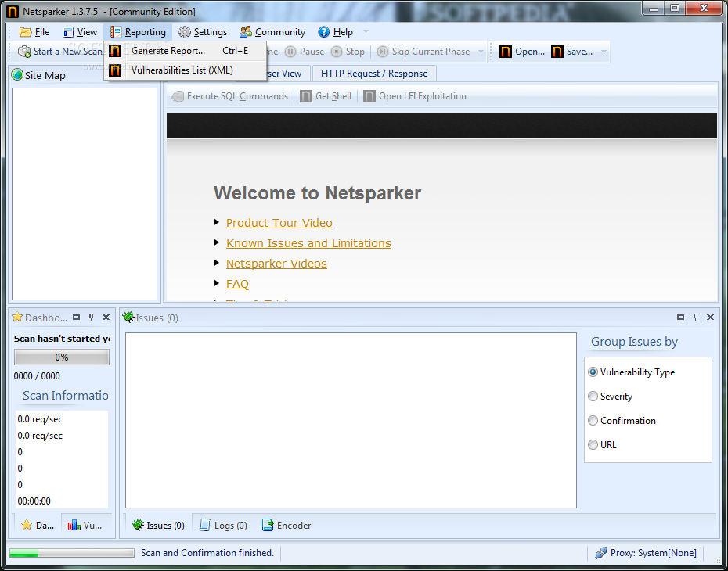The width and height of the screenshot is (728, 571).
Task: Open the View menu
Action: 80,32
